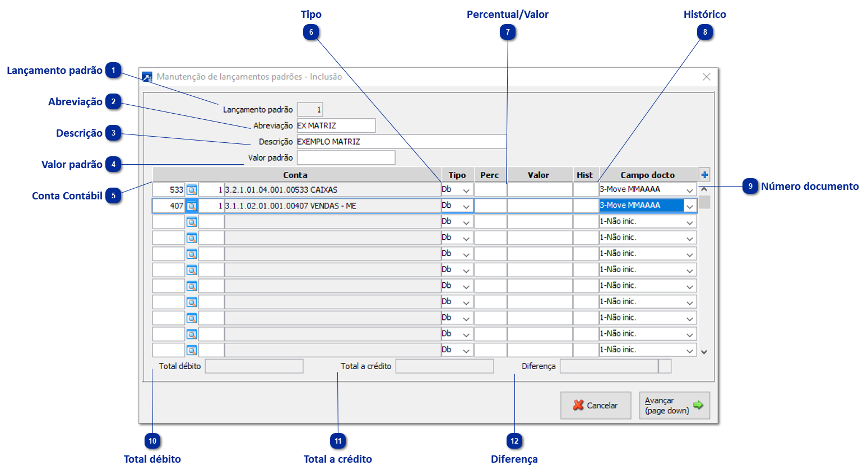Open Tipo dropdown in the first empty row
The height and width of the screenshot is (475, 868).
pos(466,222)
